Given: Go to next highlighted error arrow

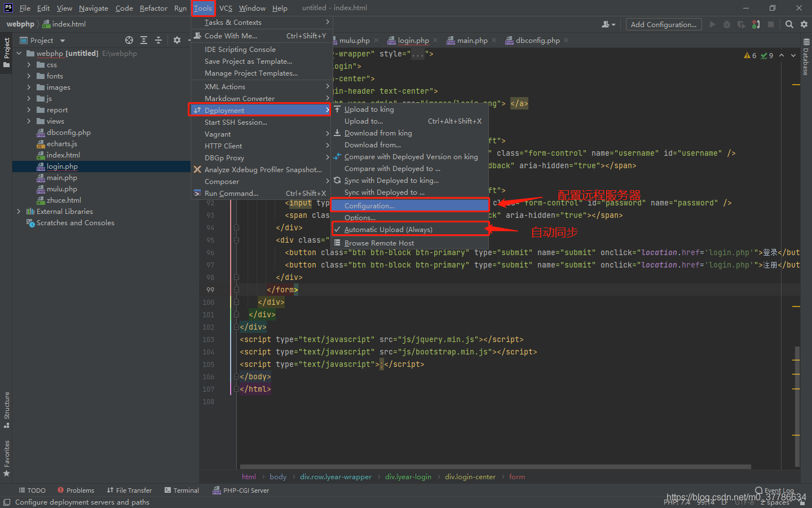Looking at the screenshot, I should click(x=793, y=55).
